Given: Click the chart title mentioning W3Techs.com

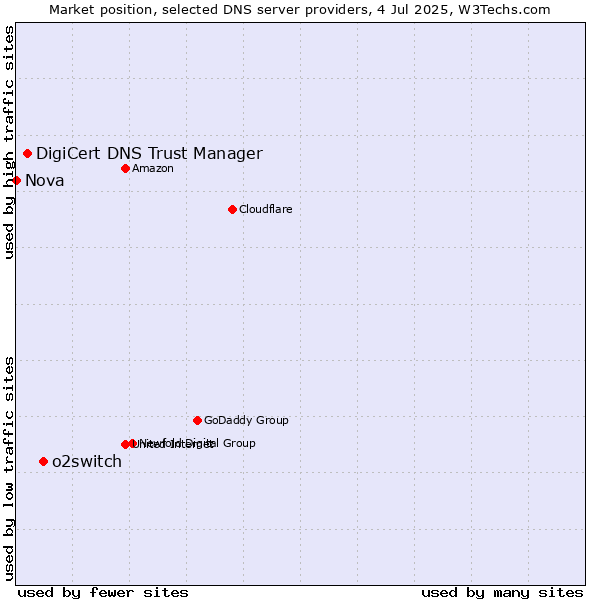Looking at the screenshot, I should tap(300, 10).
